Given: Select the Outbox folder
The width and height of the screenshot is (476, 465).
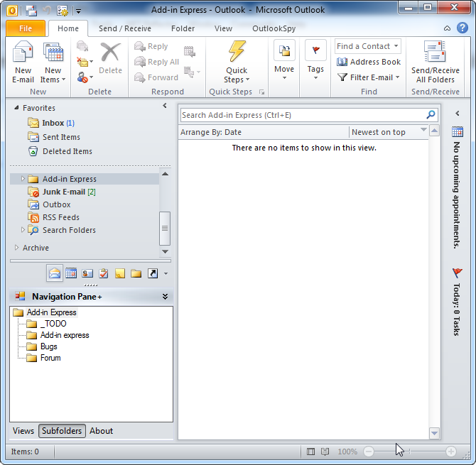Looking at the screenshot, I should 49,204.
